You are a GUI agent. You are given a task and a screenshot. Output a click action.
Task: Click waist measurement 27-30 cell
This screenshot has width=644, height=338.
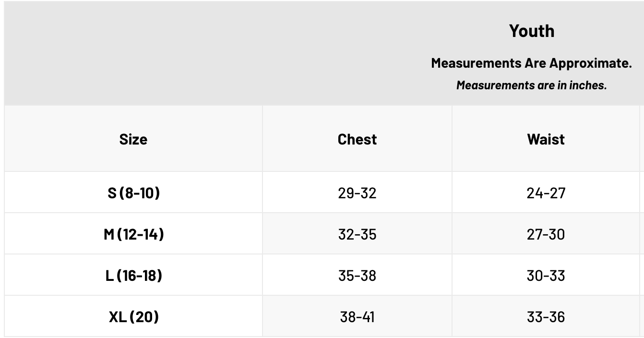pyautogui.click(x=546, y=234)
